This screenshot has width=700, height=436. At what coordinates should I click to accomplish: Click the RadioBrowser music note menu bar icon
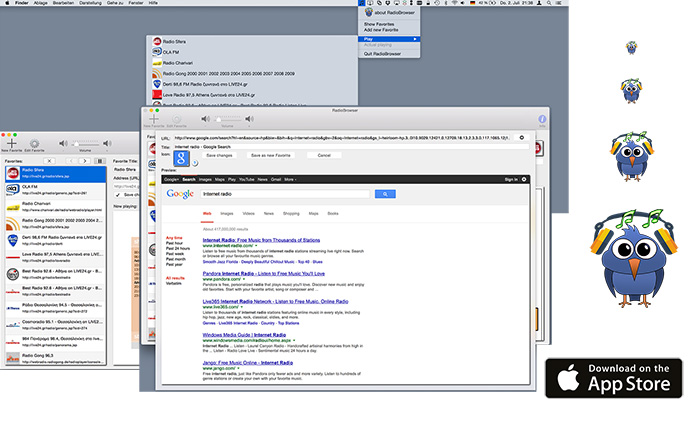361,3
